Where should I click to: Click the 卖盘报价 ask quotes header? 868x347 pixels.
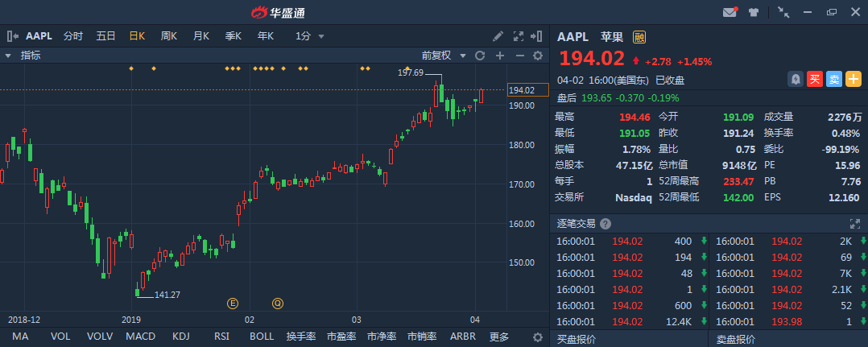point(735,339)
